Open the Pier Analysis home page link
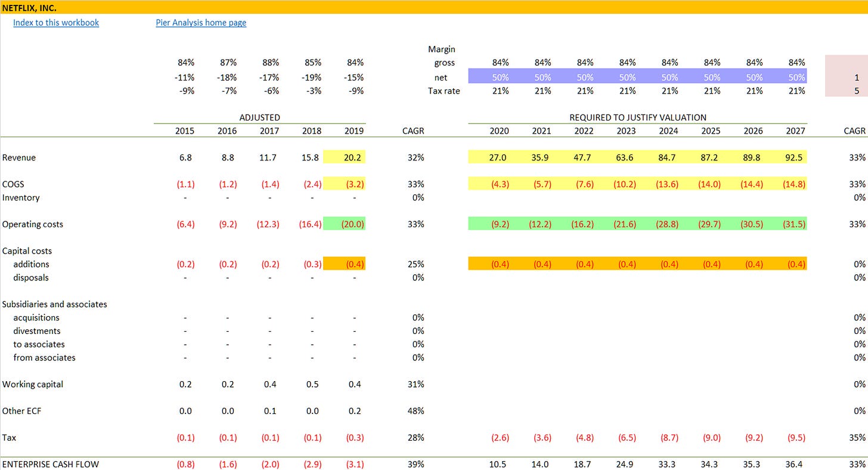Screen dimensions: 868x470 201,23
